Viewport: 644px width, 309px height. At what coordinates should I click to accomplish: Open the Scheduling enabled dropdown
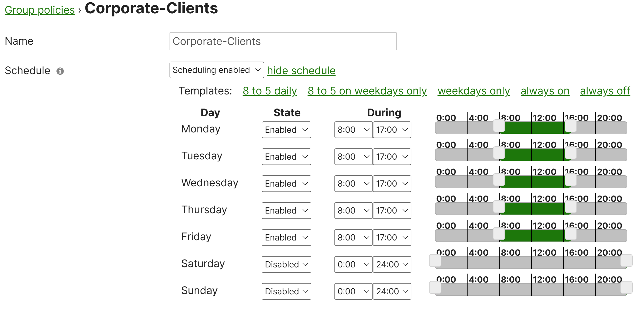pyautogui.click(x=216, y=70)
